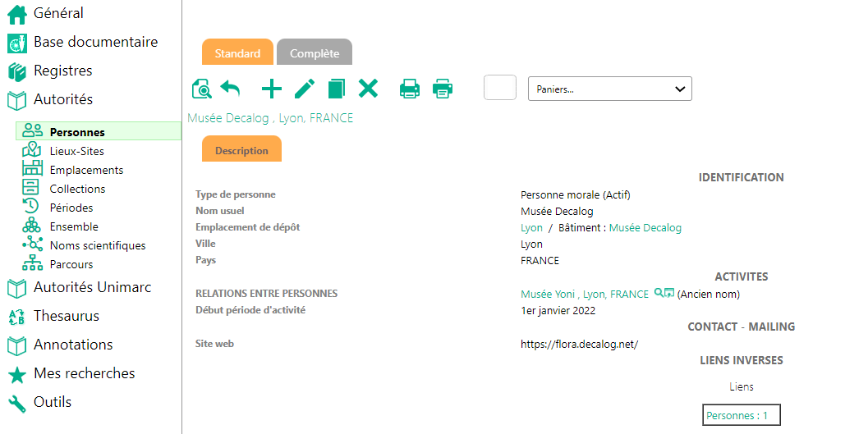Click Musée Decalog, Lyon, FRANCE title link
The width and height of the screenshot is (868, 434).
pyautogui.click(x=270, y=118)
